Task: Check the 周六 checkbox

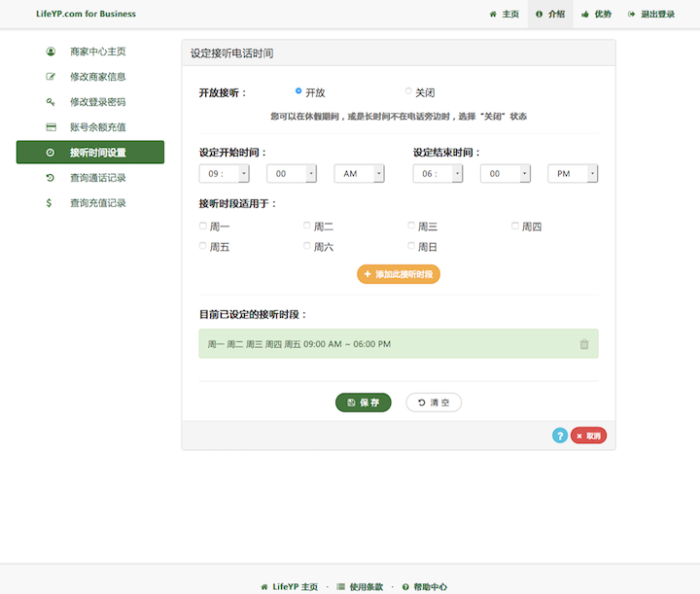Action: [x=306, y=246]
